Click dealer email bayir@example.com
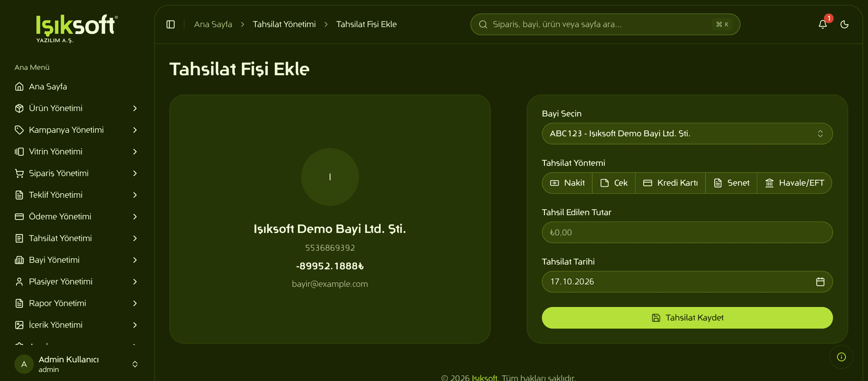This screenshot has width=868, height=381. coord(330,284)
